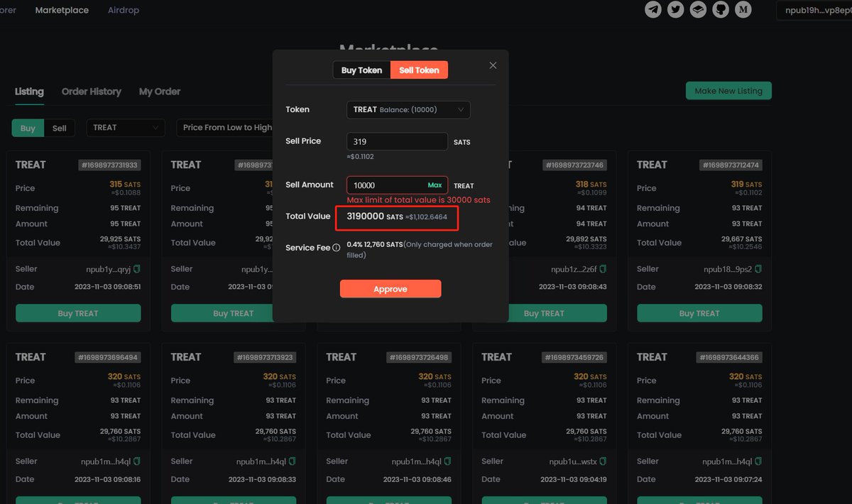
Task: Click Make New Listing button
Action: coord(728,91)
